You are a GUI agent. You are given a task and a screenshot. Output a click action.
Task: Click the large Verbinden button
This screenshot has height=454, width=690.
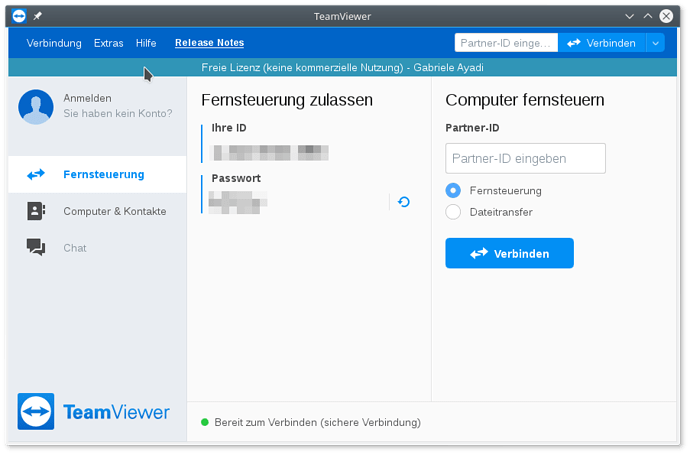click(510, 253)
